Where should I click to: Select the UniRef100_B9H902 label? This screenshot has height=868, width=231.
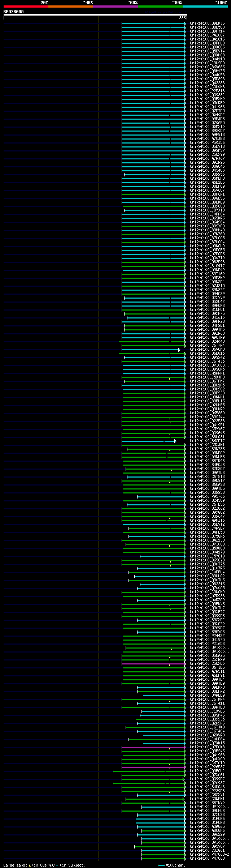coord(207,389)
